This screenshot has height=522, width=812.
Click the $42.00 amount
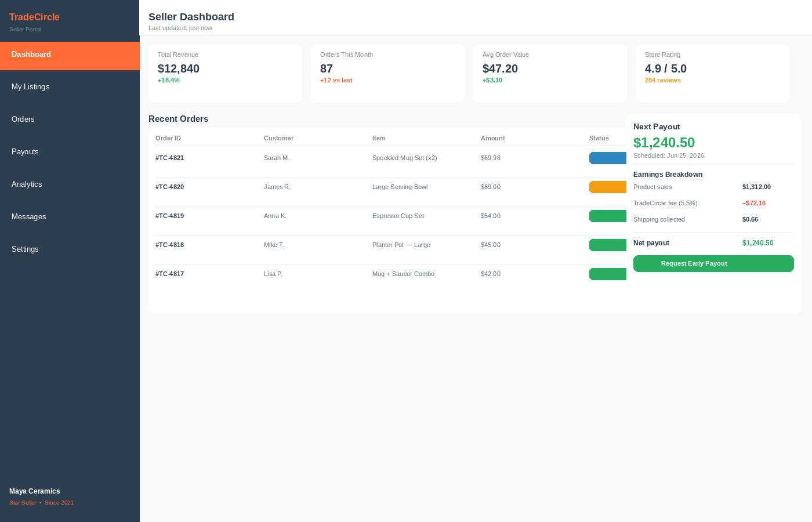click(491, 274)
